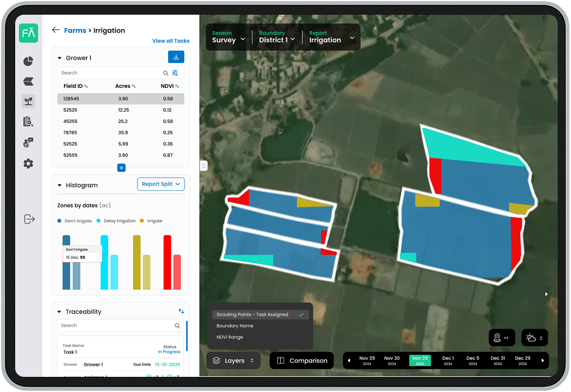Open the layers-stack sidebar icon
The width and height of the screenshot is (571, 392).
[x=28, y=82]
